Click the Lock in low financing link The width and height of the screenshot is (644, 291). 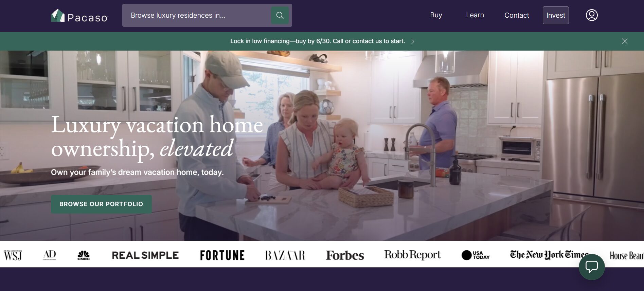tap(318, 41)
